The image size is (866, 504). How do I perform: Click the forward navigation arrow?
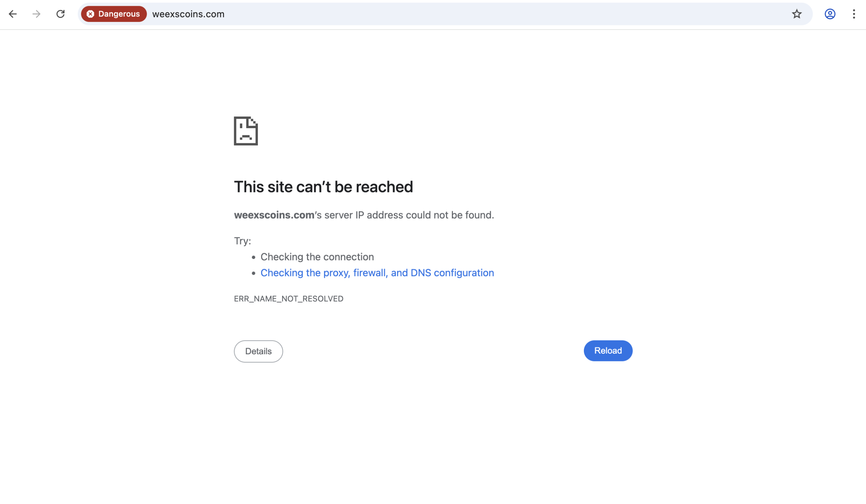[x=36, y=14]
